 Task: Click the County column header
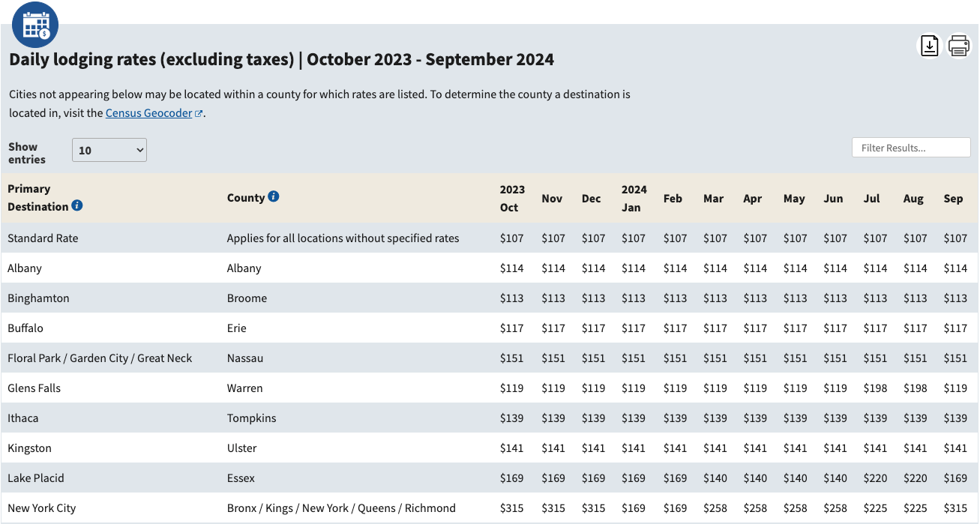pos(246,198)
